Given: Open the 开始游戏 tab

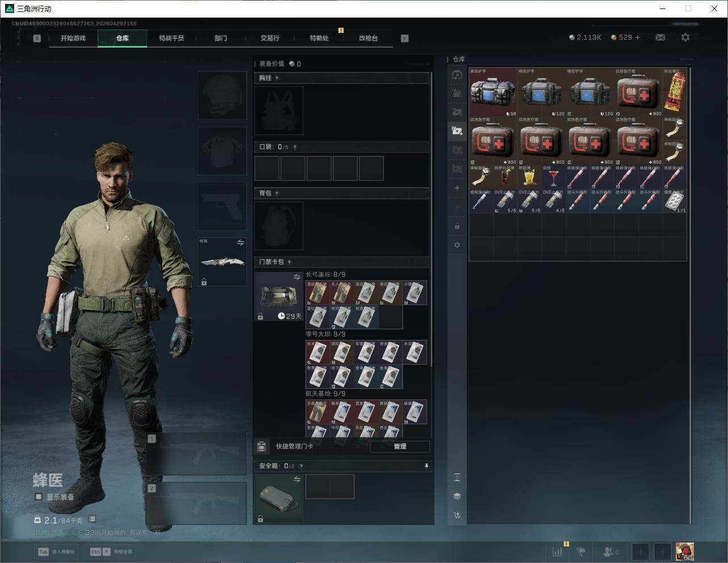Looking at the screenshot, I should [x=73, y=38].
